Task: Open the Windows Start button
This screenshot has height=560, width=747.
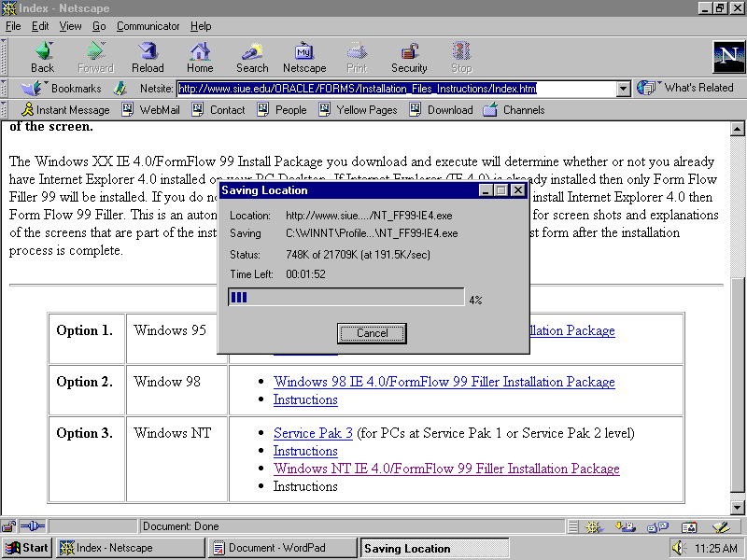Action: (x=27, y=548)
